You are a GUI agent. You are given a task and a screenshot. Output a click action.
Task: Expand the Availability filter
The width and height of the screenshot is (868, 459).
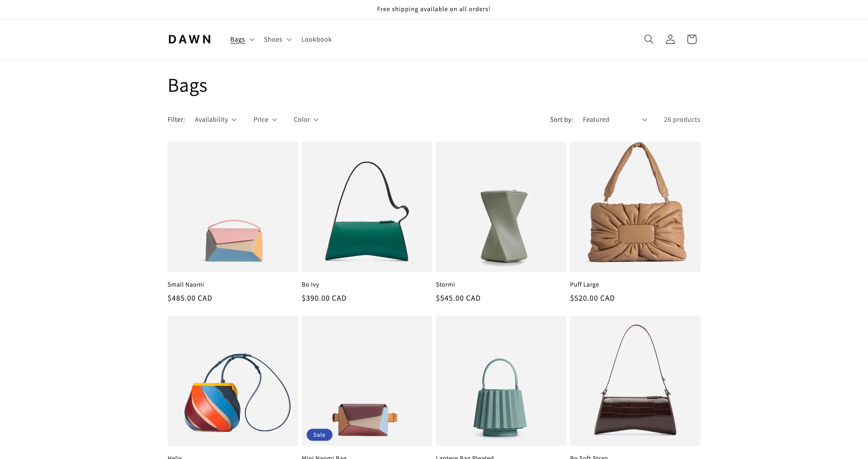(x=216, y=120)
